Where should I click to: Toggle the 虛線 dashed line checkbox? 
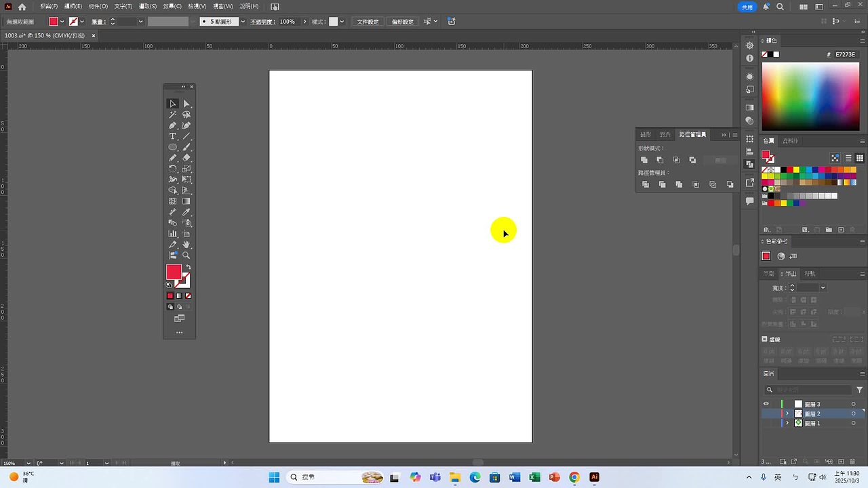[765, 339]
